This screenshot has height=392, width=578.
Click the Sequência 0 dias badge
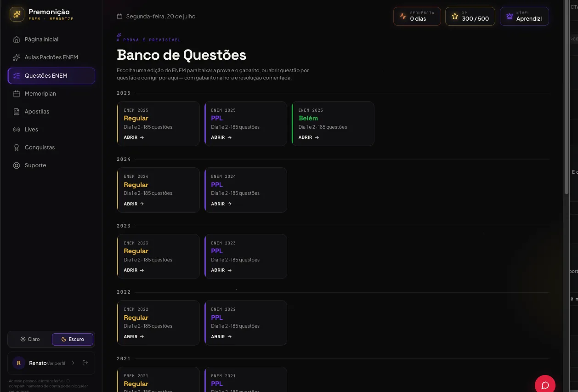click(417, 16)
